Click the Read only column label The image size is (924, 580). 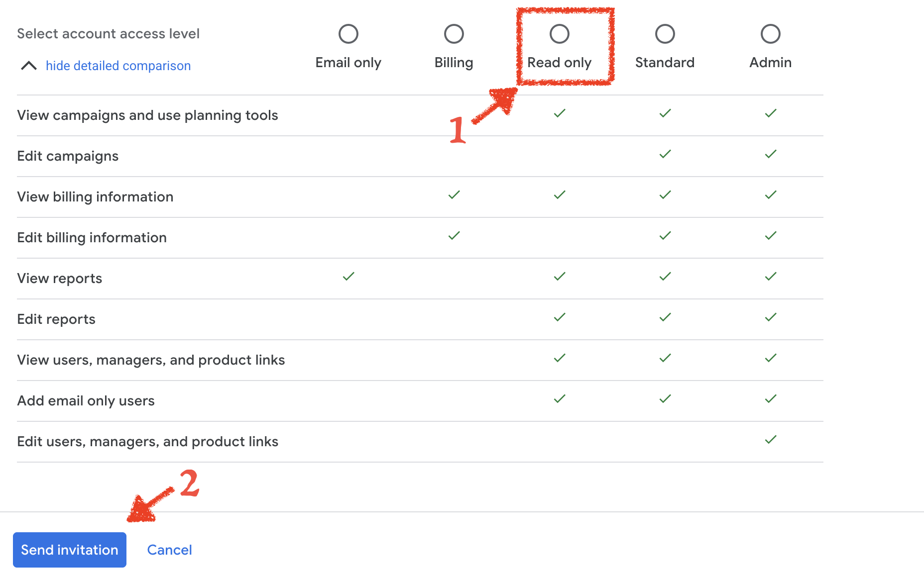(559, 63)
